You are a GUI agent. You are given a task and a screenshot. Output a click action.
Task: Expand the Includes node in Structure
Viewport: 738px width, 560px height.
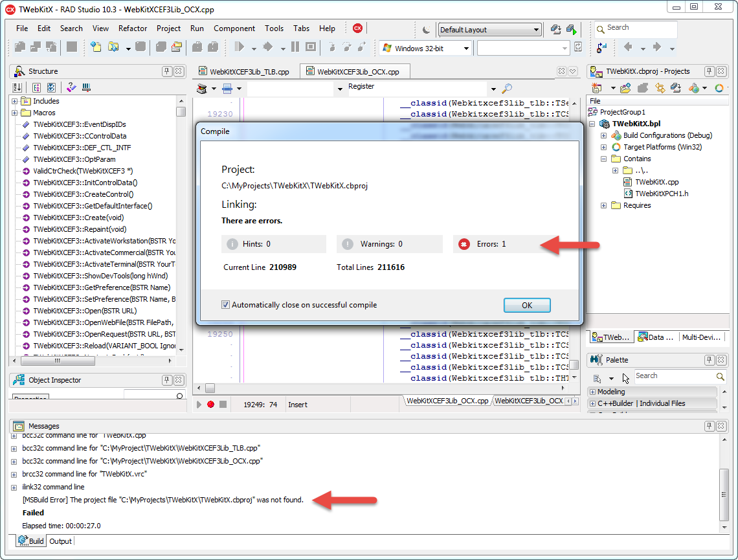click(15, 101)
